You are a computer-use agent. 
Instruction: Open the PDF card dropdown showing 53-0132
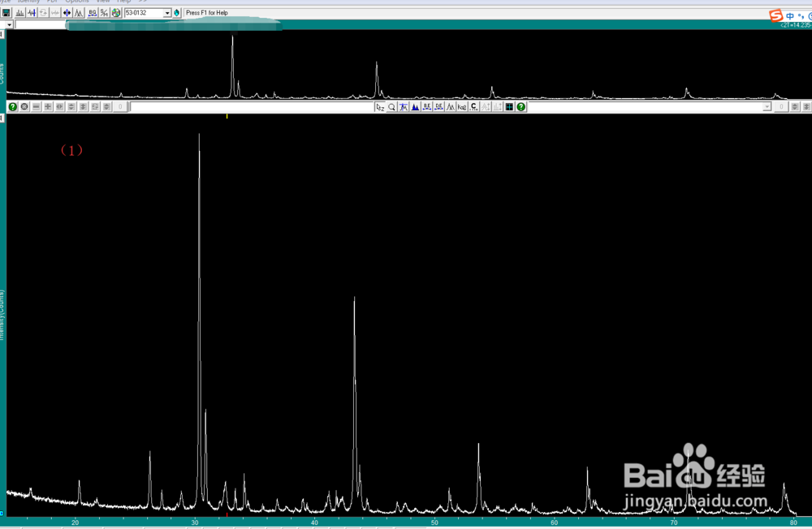166,13
